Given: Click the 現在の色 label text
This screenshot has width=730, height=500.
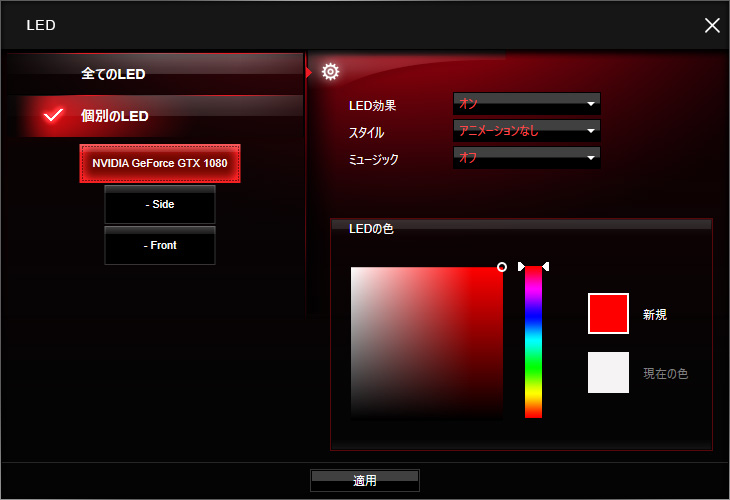Looking at the screenshot, I should [665, 373].
